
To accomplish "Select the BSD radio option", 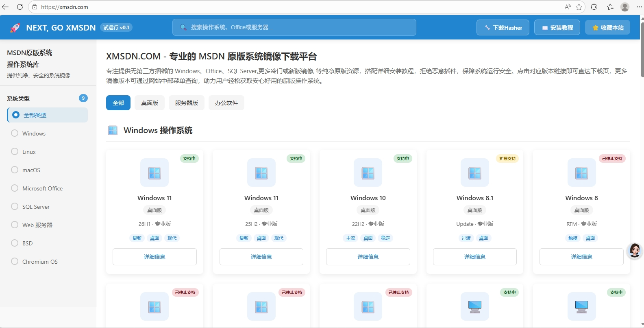I will tap(15, 243).
